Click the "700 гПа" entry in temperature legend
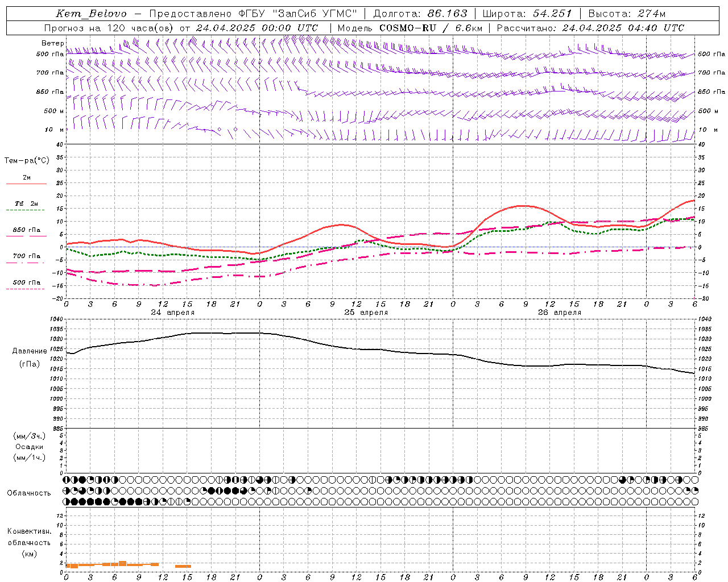Image resolution: width=728 pixels, height=582 pixels. [x=27, y=256]
